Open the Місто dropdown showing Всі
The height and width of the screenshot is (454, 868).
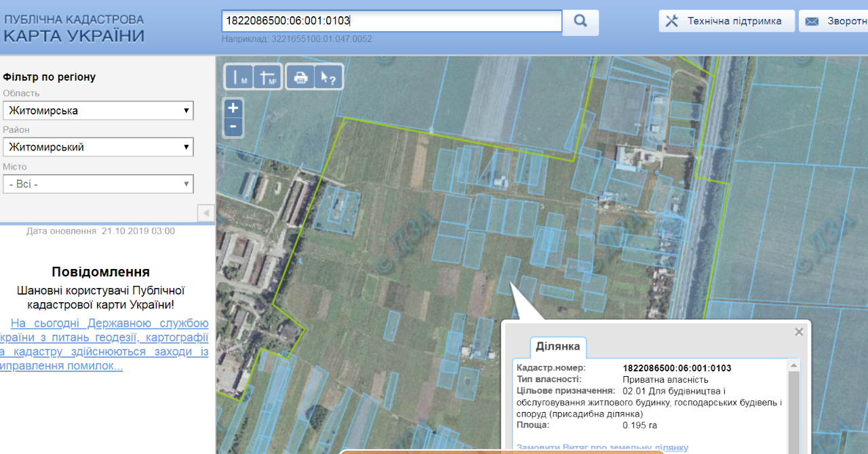(98, 184)
